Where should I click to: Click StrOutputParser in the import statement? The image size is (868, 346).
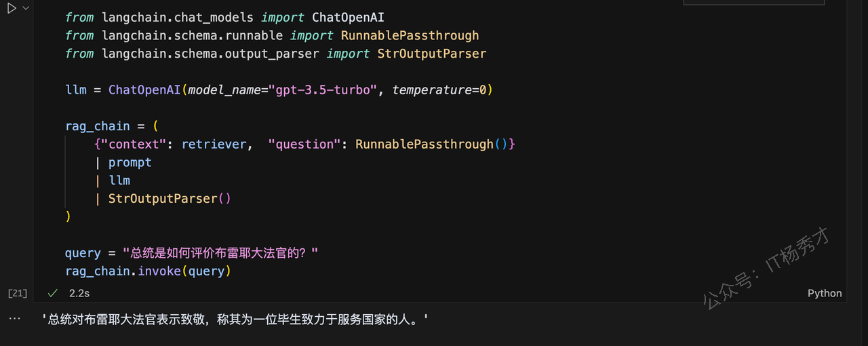click(x=431, y=54)
